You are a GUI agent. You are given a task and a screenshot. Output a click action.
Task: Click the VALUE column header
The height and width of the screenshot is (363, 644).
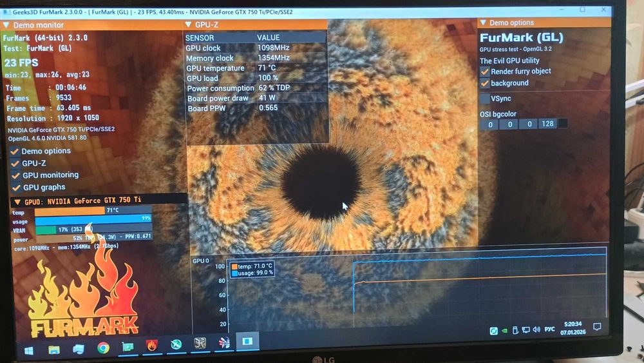[268, 37]
